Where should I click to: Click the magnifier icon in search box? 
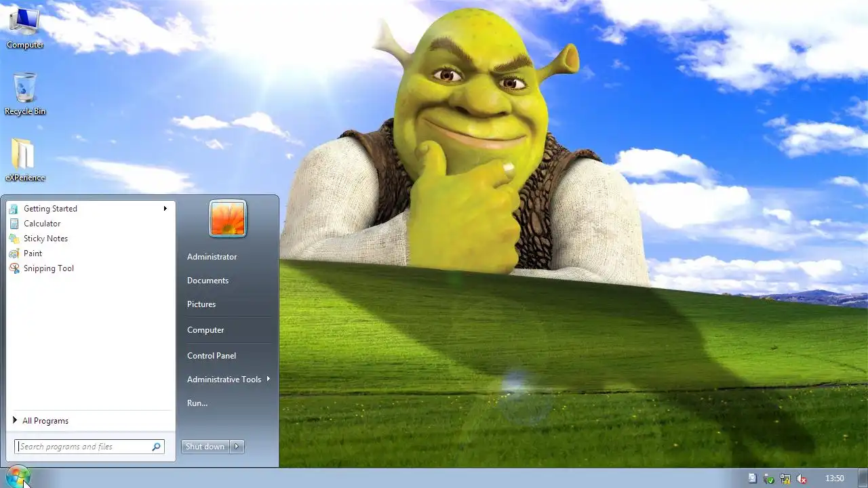tap(156, 447)
